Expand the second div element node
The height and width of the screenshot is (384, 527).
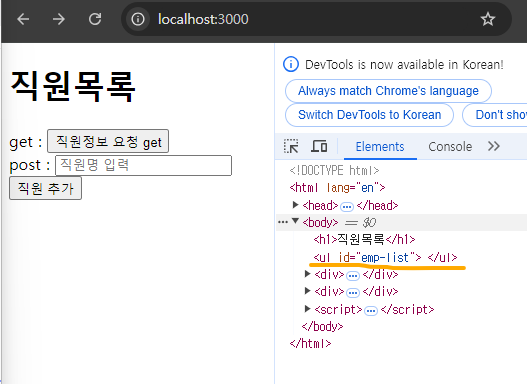click(307, 291)
